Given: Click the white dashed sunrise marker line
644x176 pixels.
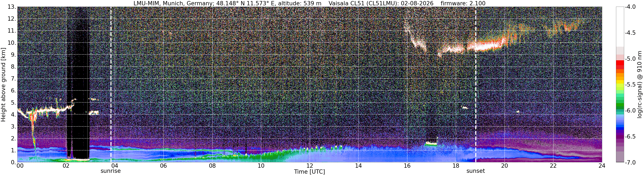Looking at the screenshot, I should click(x=111, y=85).
